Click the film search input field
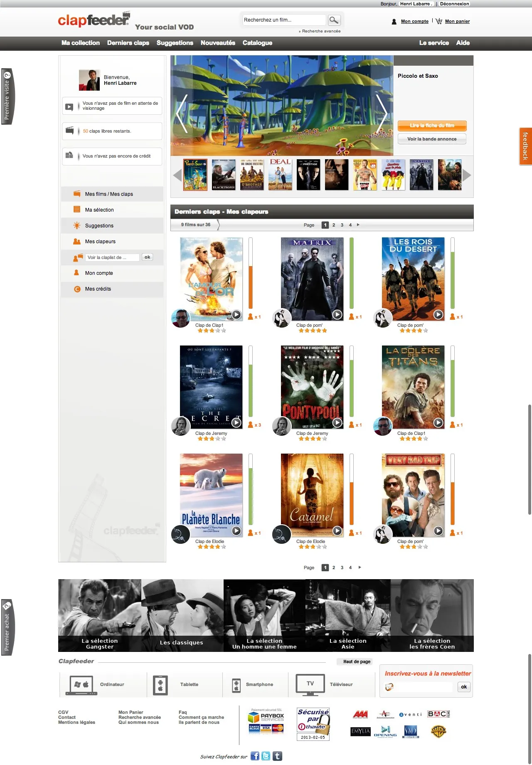The image size is (532, 765). (x=284, y=20)
